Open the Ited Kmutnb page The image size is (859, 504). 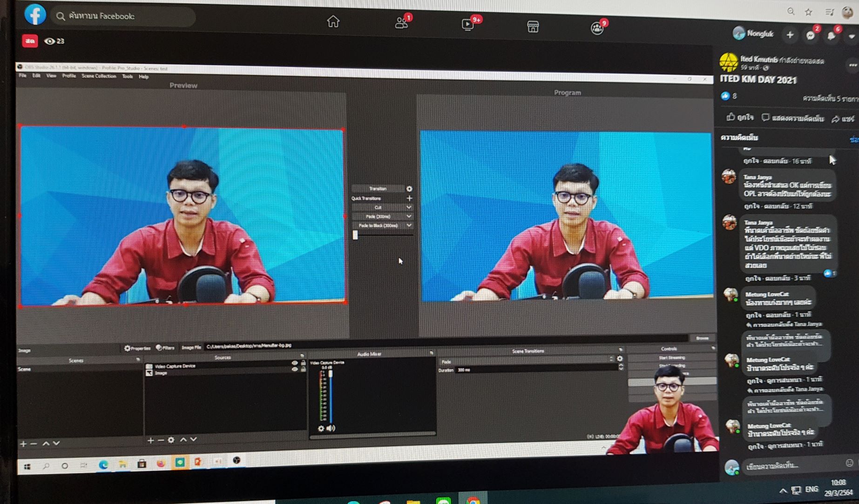758,59
